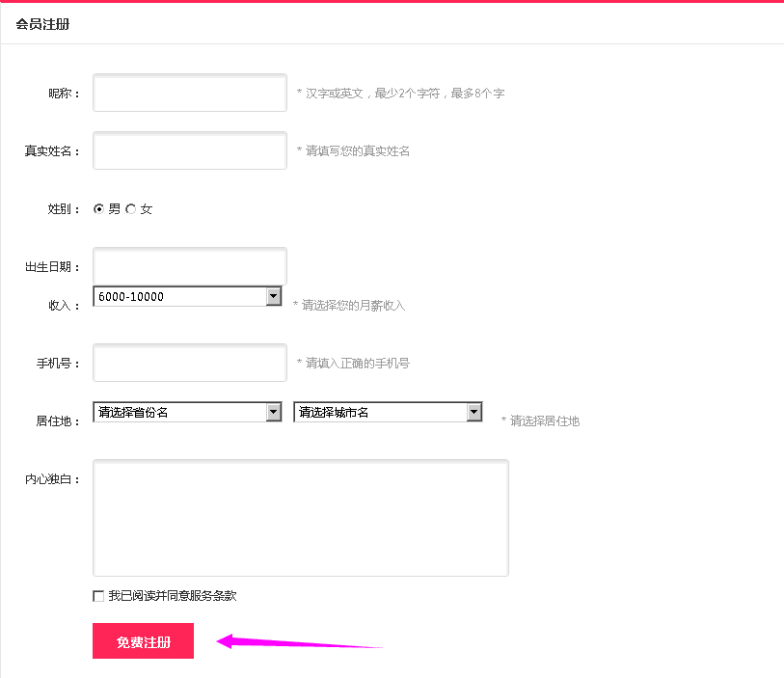This screenshot has height=678, width=784.
Task: Click the city dropdown arrow button
Action: point(473,413)
